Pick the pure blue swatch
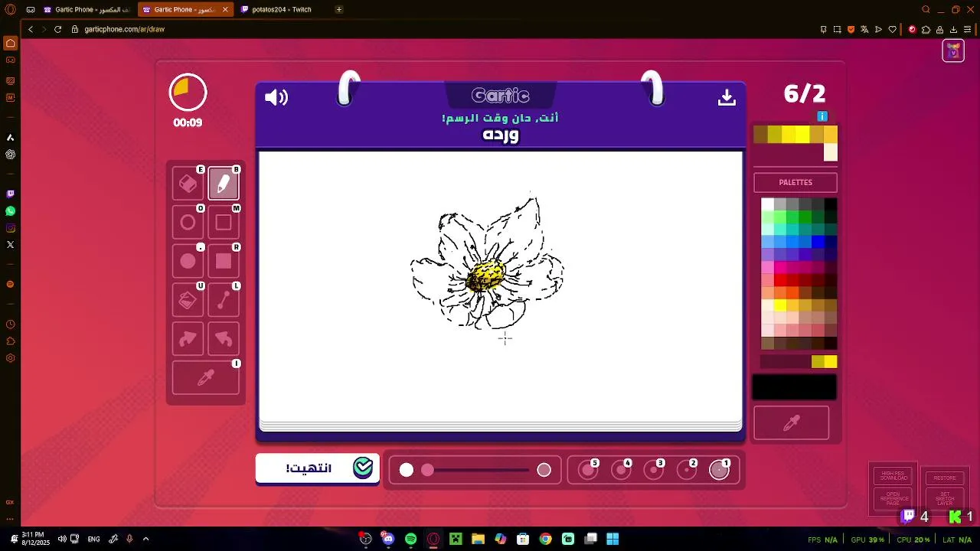Viewport: 980px width, 551px height. coord(818,242)
